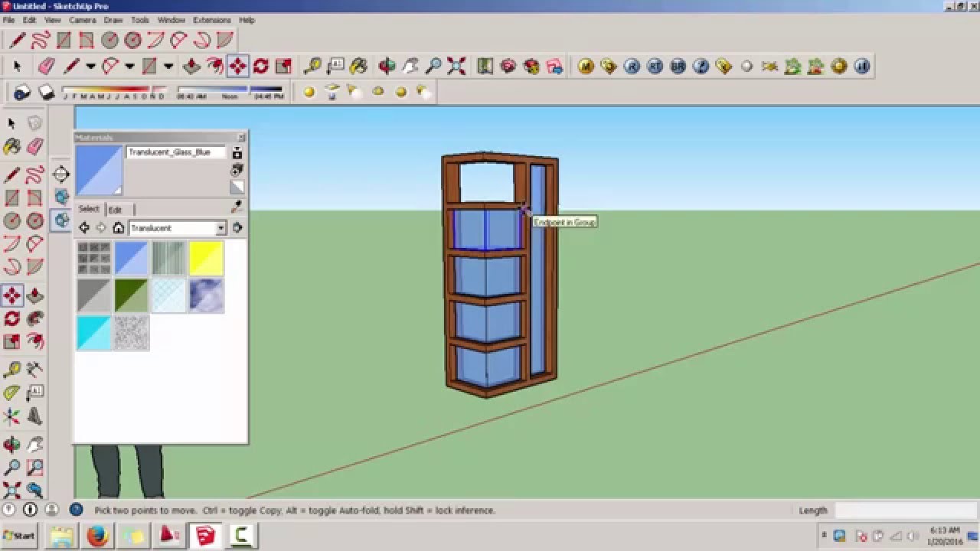Switch to the Edit tab in Materials
The height and width of the screenshot is (551, 980).
[x=115, y=210]
